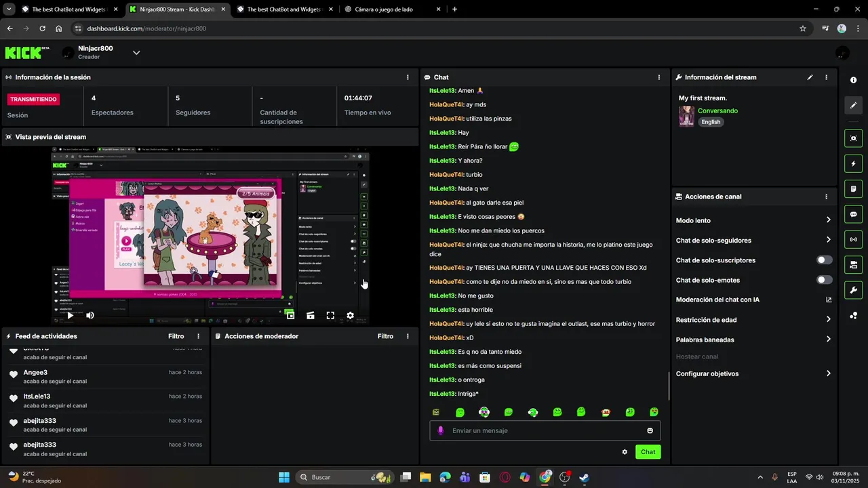Click the Conversando category thumbnail
Screen dimensions: 868x488
pyautogui.click(x=686, y=116)
